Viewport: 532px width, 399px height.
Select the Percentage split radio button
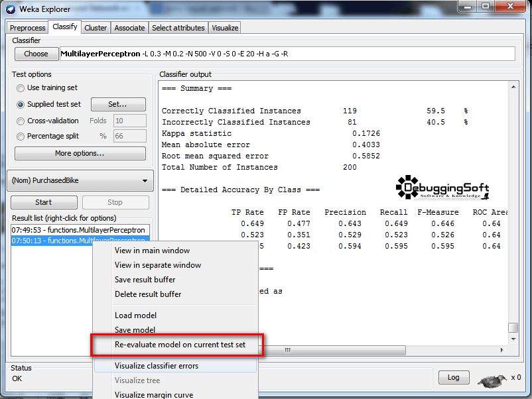click(x=21, y=137)
